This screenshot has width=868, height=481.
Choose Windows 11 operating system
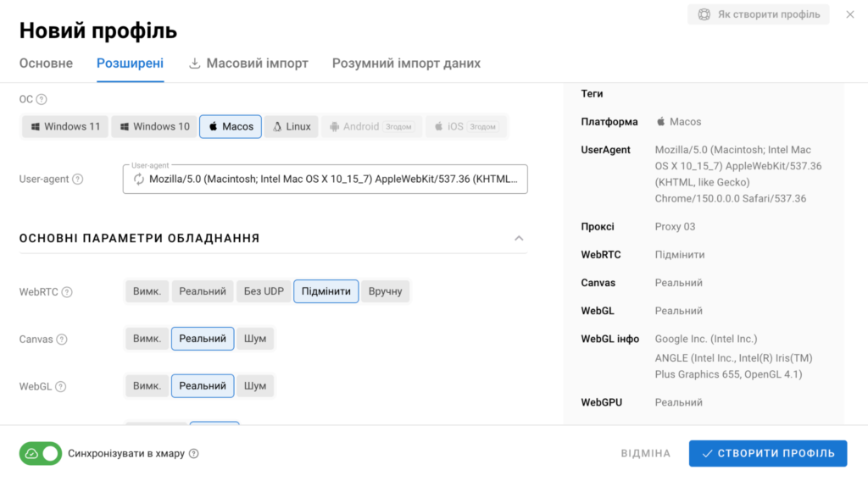click(65, 127)
